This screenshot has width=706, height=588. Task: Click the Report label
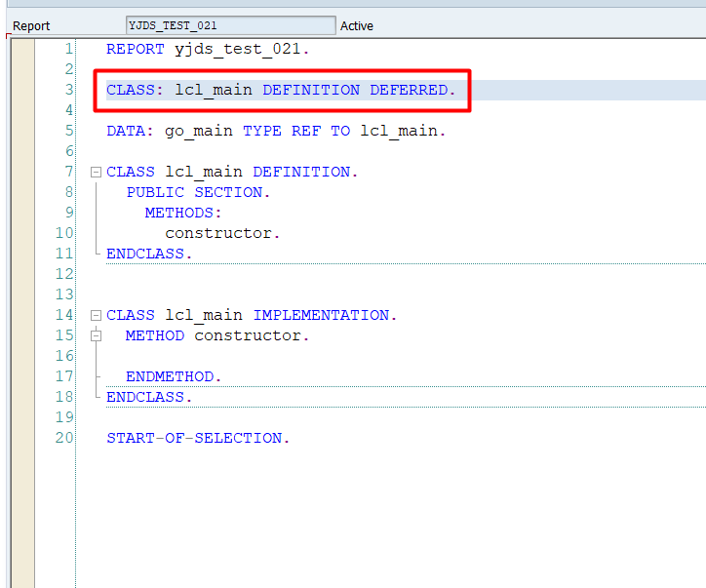tap(31, 26)
